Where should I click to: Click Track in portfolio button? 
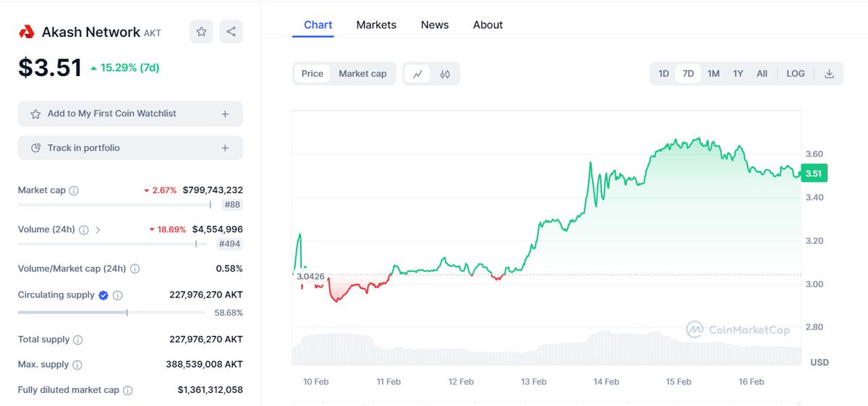130,148
